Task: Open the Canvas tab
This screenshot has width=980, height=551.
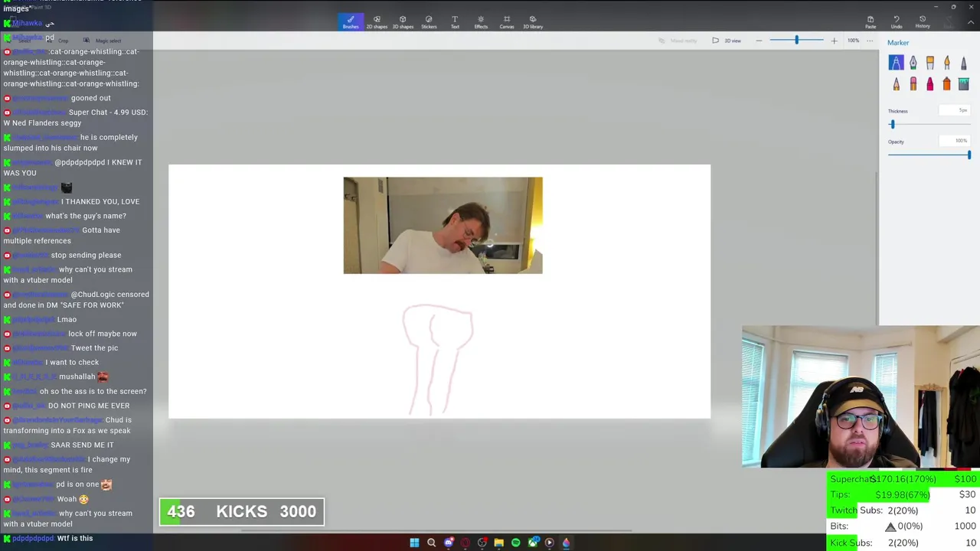Action: click(x=507, y=22)
